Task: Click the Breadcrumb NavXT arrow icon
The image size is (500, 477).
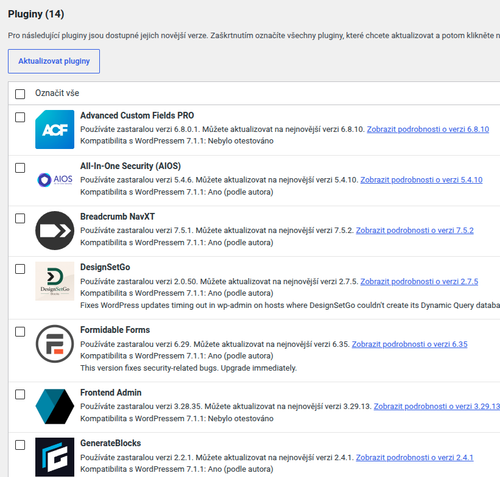Action: click(55, 230)
